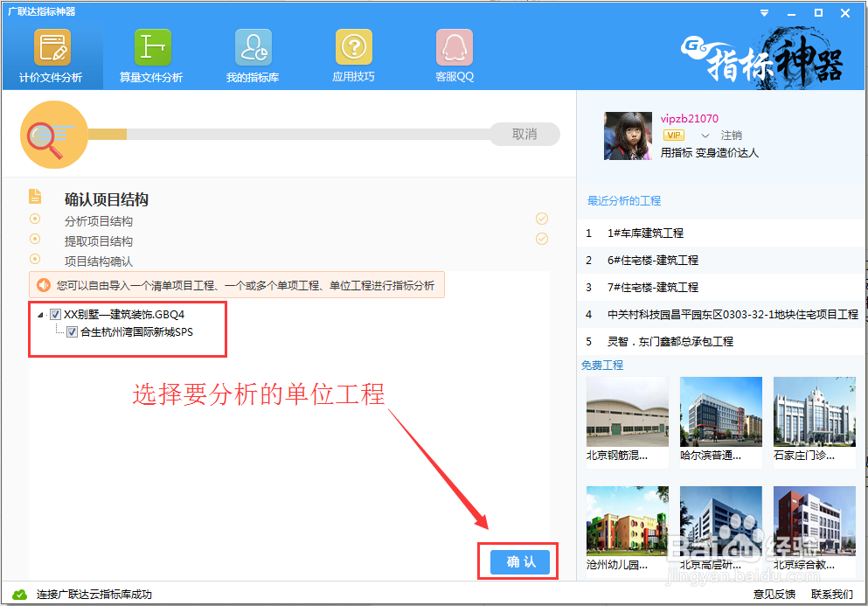Open the 应用技巧 help icon
This screenshot has height=606, width=868.
pos(354,56)
